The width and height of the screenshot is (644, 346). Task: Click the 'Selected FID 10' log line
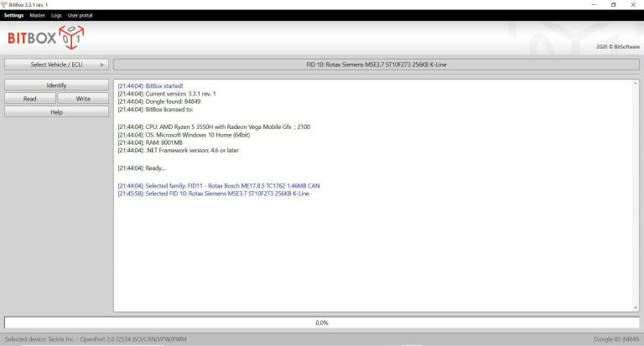214,194
